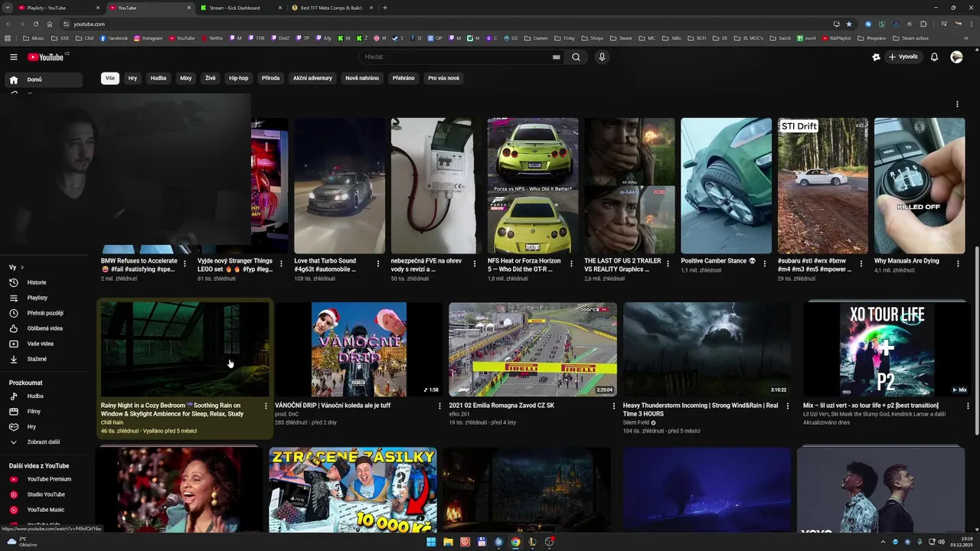
Task: Select the Hip-hop filter chip
Action: pyautogui.click(x=239, y=78)
